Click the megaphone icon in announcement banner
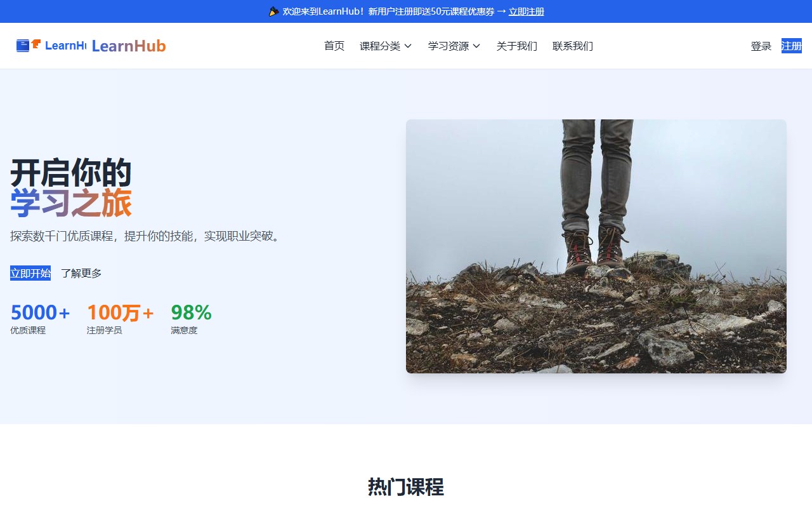This screenshot has width=812, height=508. tap(273, 11)
